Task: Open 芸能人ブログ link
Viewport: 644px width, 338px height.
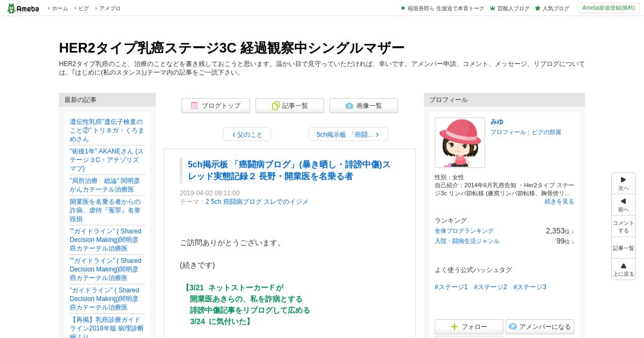Action: 513,9
